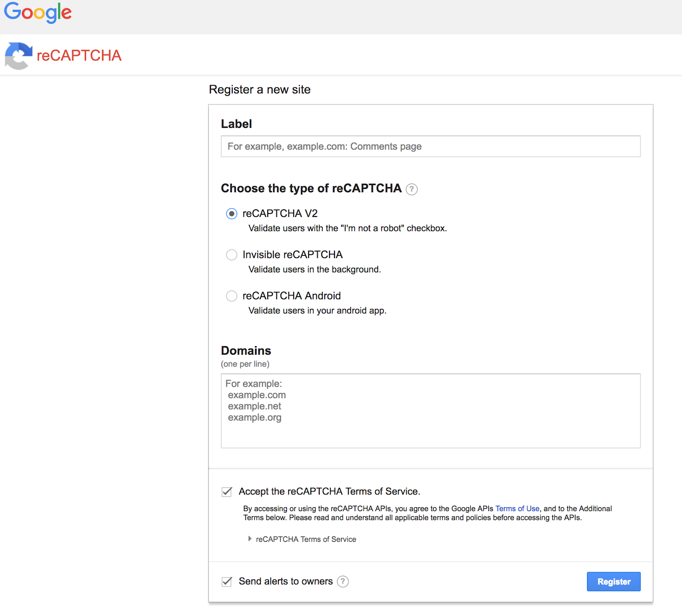Open the Terms of Use link
Image resolution: width=682 pixels, height=616 pixels.
pyautogui.click(x=517, y=509)
